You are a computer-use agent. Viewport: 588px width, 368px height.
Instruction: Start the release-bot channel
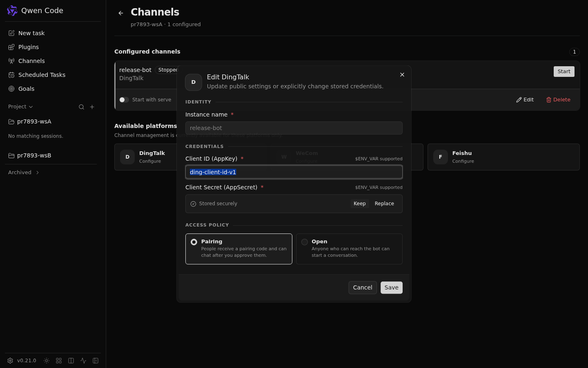click(564, 72)
